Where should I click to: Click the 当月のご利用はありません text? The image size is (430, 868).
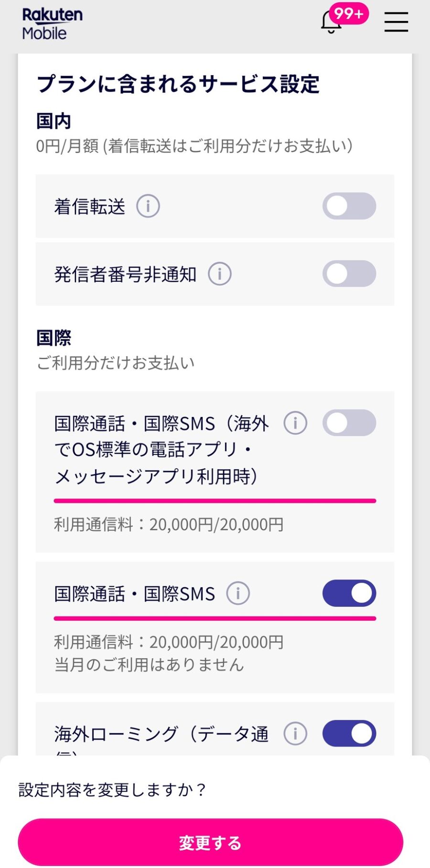[x=149, y=665]
